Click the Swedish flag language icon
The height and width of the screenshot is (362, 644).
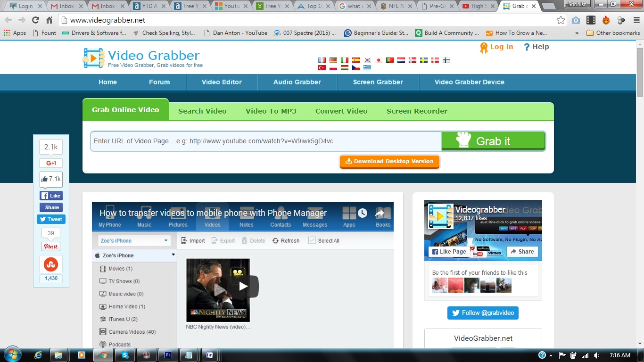[424, 60]
